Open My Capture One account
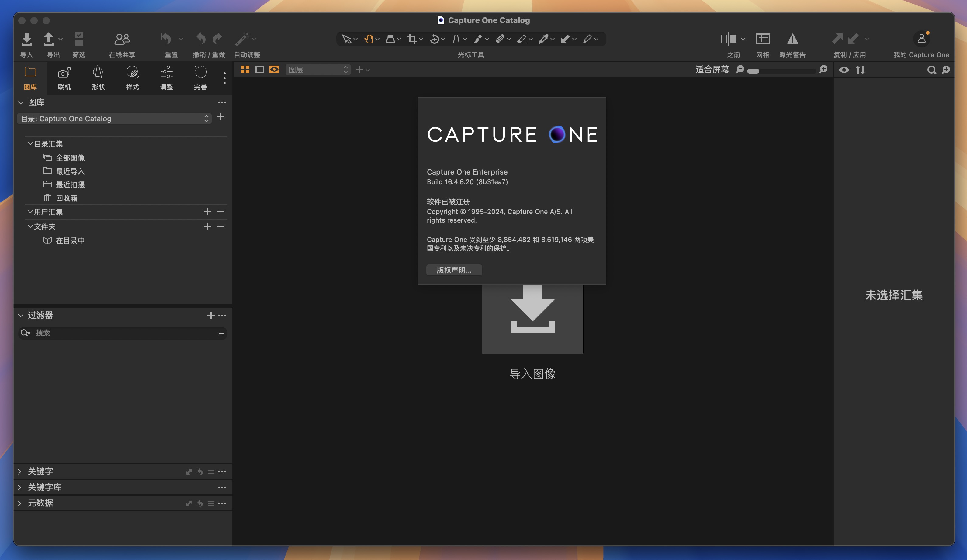 click(x=921, y=39)
